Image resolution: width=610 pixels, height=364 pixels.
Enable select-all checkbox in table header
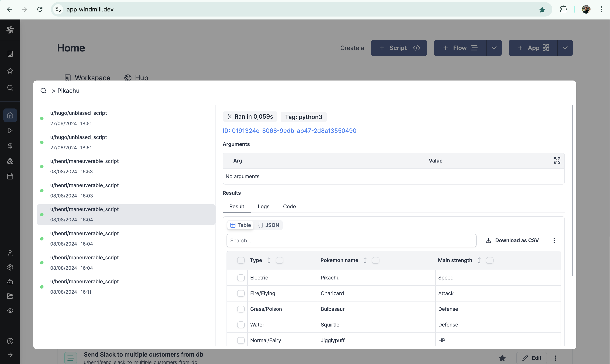click(x=241, y=260)
